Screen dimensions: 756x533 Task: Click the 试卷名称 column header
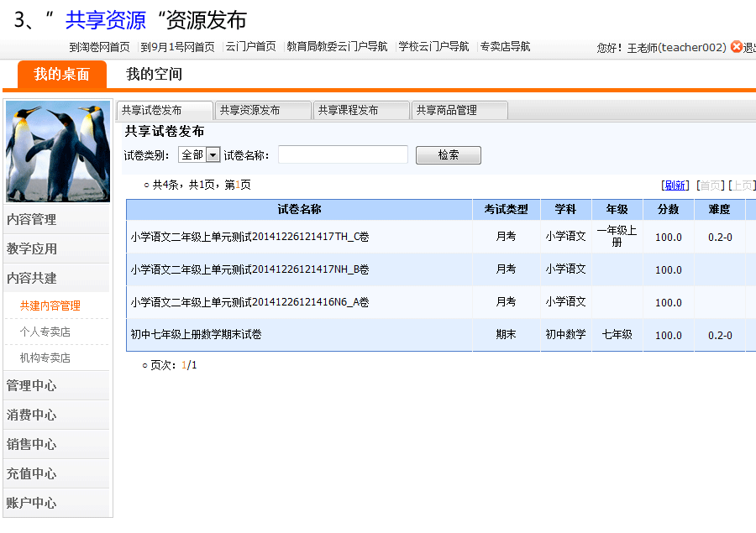pos(299,210)
